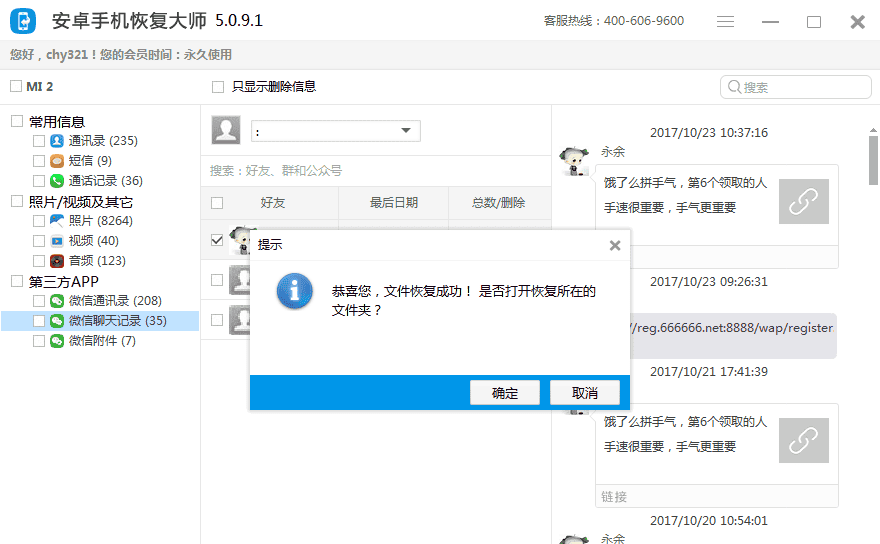Image resolution: width=880 pixels, height=544 pixels.
Task: Click the call log (通话记录) phone icon
Action: point(57,181)
